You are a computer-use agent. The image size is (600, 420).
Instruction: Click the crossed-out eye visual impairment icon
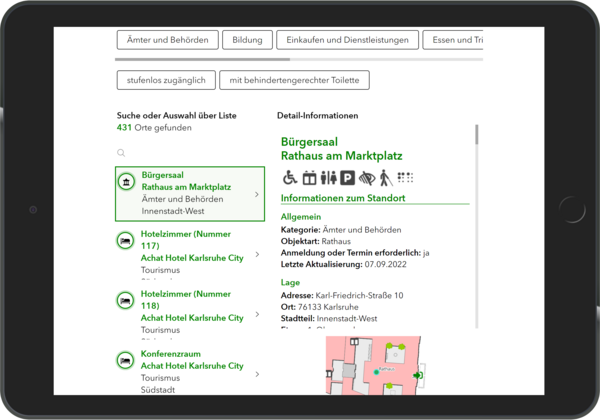(x=366, y=178)
